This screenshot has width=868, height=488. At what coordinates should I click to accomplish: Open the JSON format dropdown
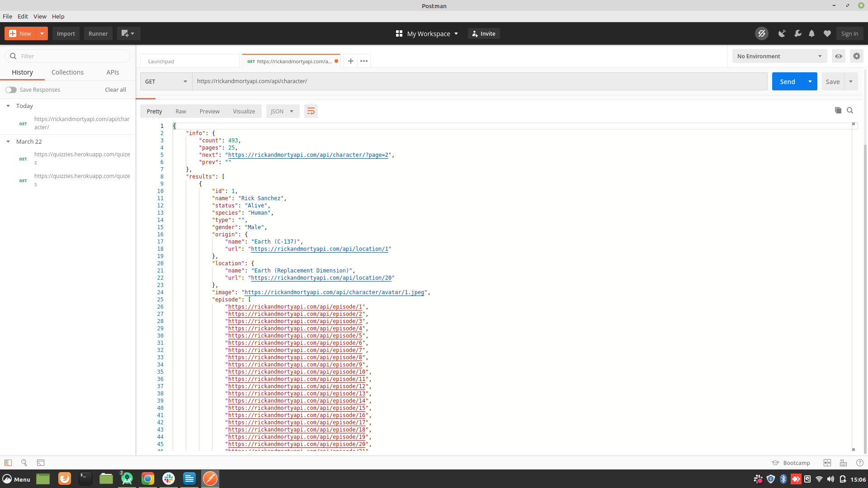[x=283, y=111]
